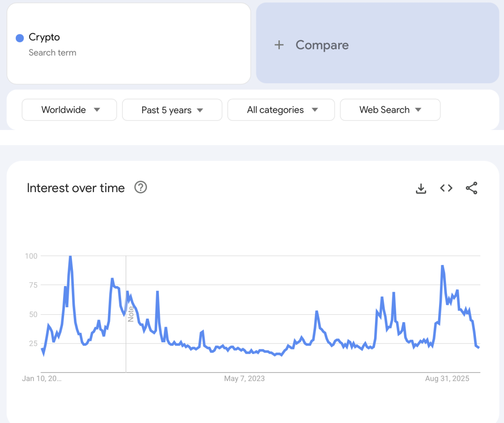Click the angle brackets embed icon
This screenshot has height=423, width=504.
446,188
